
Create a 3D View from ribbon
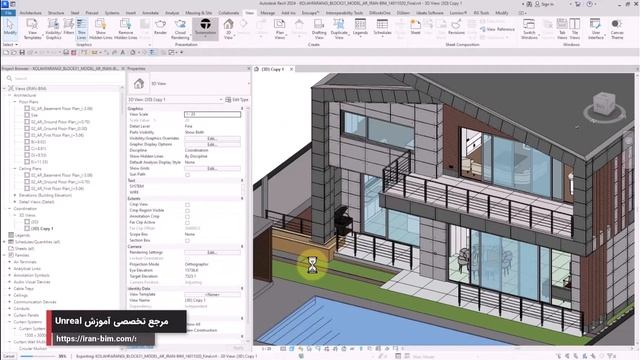pos(229,29)
